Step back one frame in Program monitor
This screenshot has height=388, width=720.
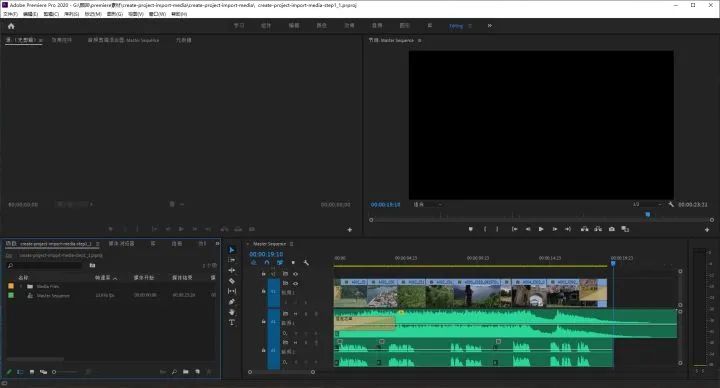pyautogui.click(x=528, y=229)
